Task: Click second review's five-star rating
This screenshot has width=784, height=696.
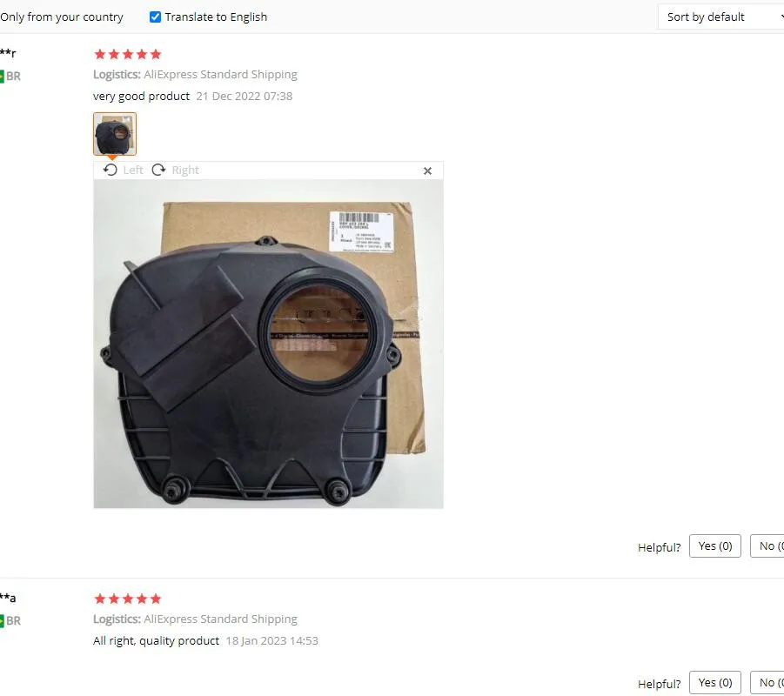Action: point(128,599)
